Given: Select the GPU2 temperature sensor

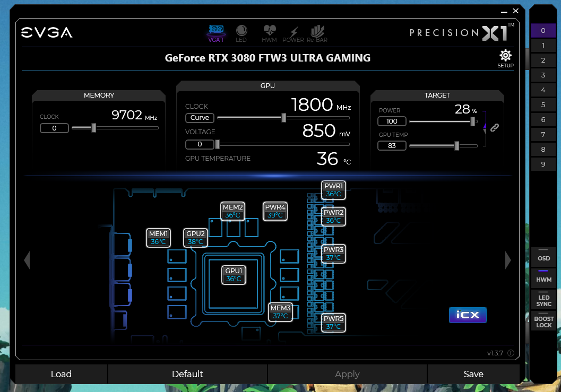Looking at the screenshot, I should click(195, 238).
